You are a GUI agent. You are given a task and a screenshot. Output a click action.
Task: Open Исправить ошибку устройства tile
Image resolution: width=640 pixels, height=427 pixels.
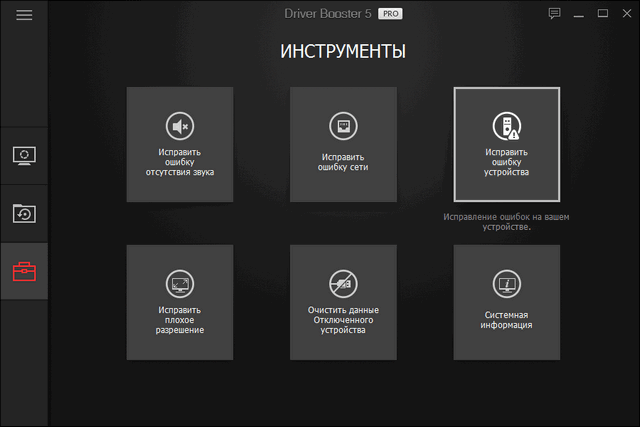507,145
